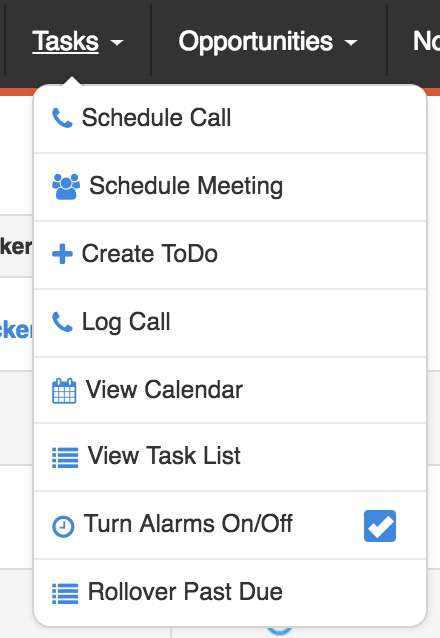
Task: Click the list icon beside Rollover Past Due
Action: pyautogui.click(x=65, y=594)
